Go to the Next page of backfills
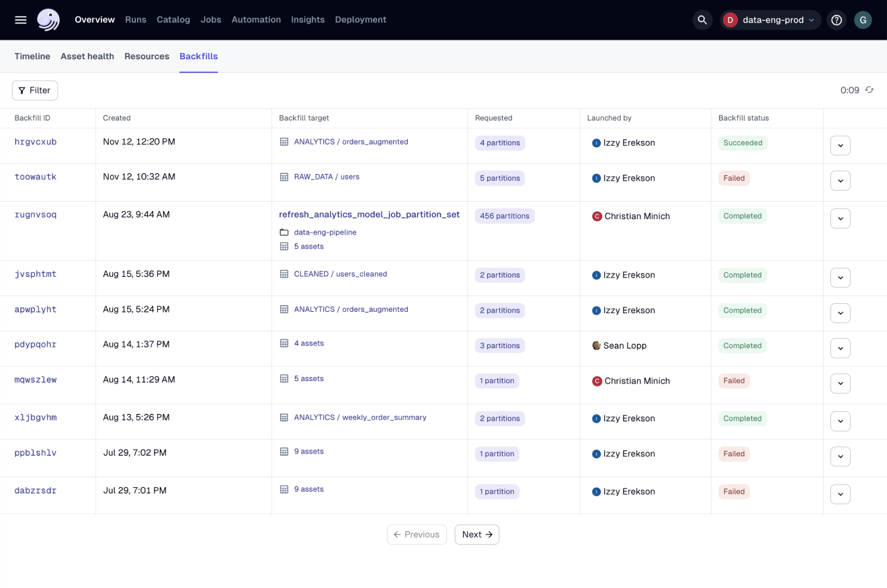The height and width of the screenshot is (588, 887). pyautogui.click(x=476, y=534)
